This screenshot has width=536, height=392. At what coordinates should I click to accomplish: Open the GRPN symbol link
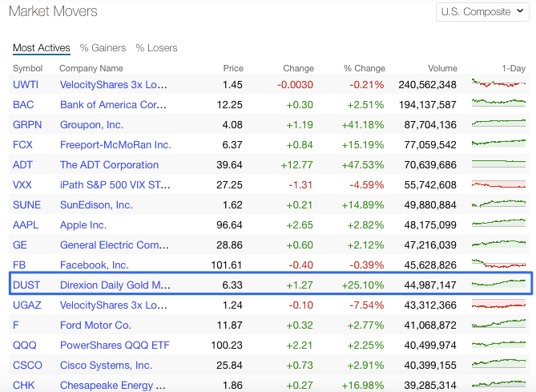pyautogui.click(x=28, y=125)
